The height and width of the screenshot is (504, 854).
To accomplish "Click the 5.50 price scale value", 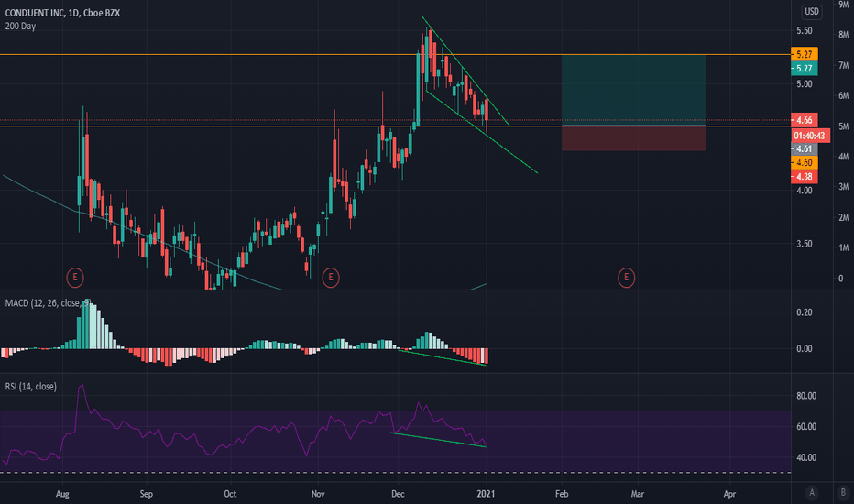I will click(x=805, y=30).
